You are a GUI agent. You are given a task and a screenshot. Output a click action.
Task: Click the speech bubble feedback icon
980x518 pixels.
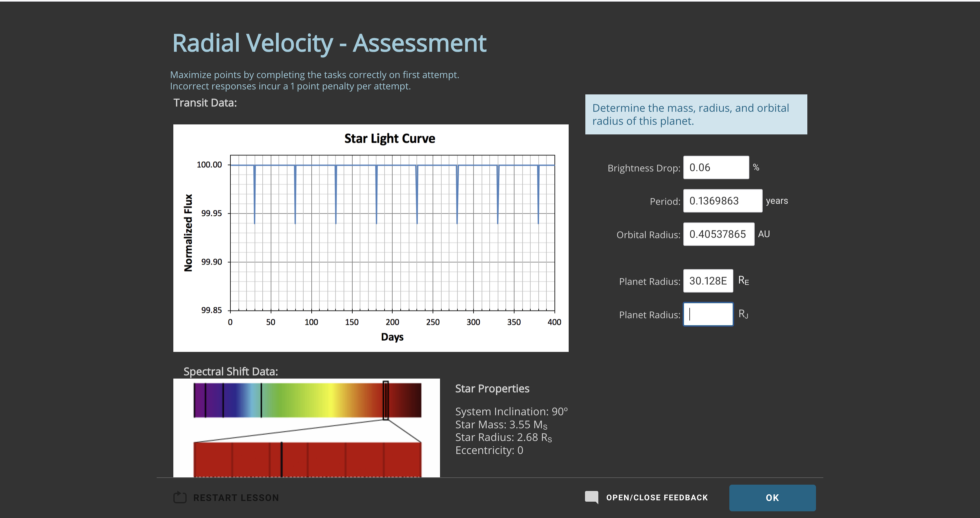[x=592, y=497]
